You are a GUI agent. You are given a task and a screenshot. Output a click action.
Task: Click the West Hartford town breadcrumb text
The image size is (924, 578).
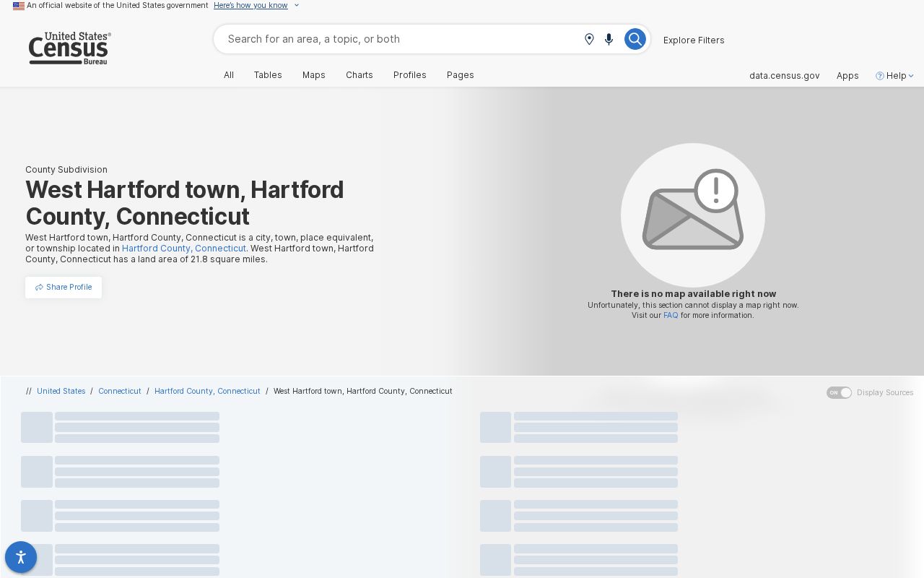[x=363, y=392]
